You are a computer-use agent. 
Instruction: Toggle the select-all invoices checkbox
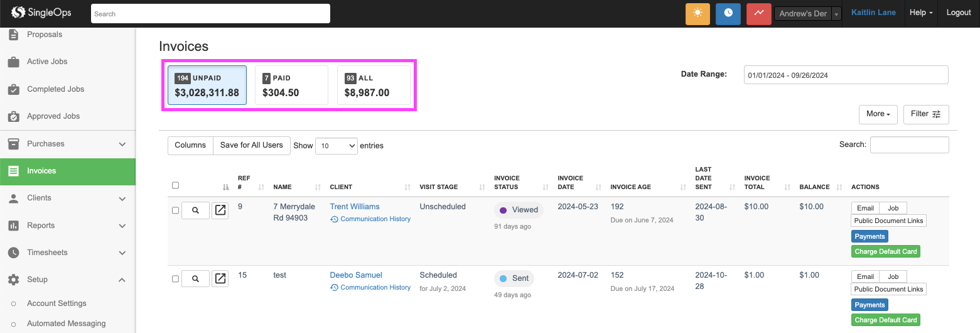(175, 185)
